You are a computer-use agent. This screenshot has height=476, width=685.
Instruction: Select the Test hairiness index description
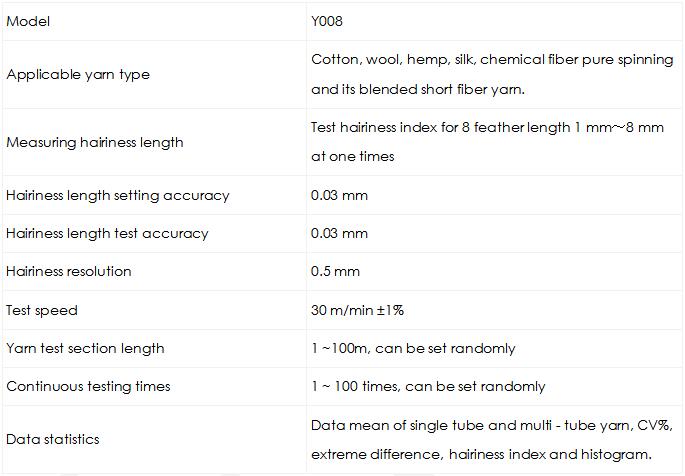(487, 142)
